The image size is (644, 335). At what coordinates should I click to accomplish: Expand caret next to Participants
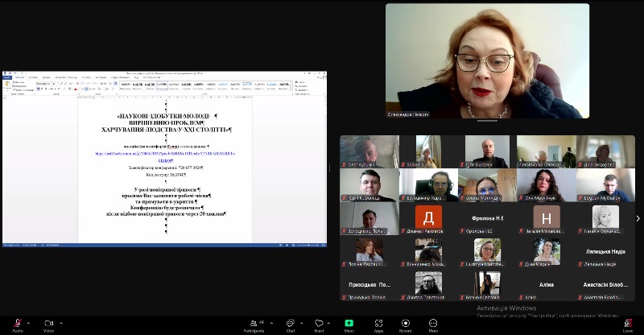pyautogui.click(x=271, y=323)
